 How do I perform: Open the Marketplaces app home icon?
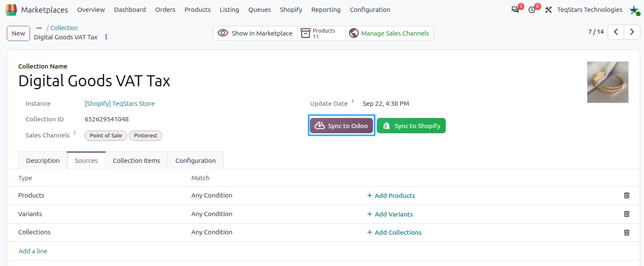(x=11, y=9)
